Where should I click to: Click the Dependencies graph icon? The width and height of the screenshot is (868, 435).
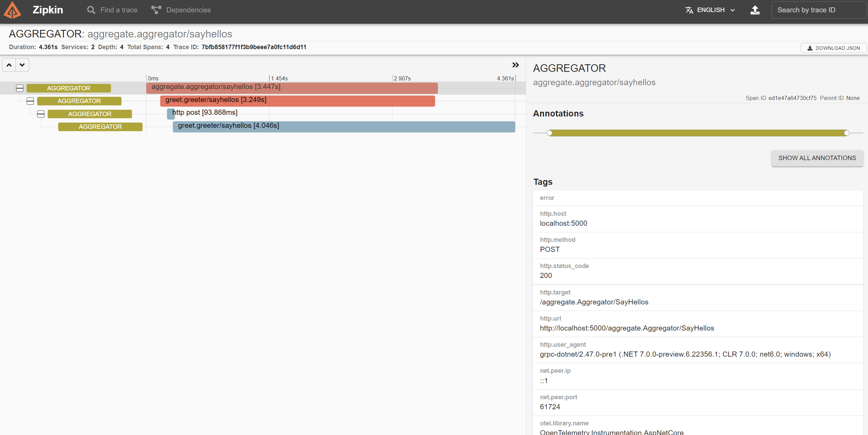point(156,10)
